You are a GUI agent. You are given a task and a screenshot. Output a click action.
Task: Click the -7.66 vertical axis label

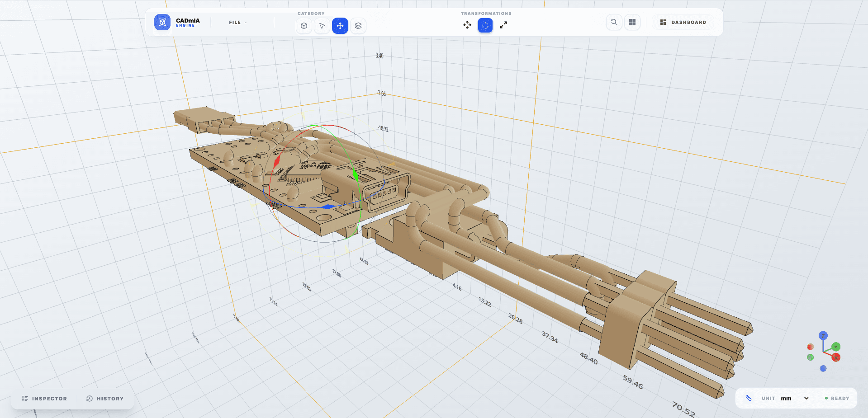click(x=381, y=94)
